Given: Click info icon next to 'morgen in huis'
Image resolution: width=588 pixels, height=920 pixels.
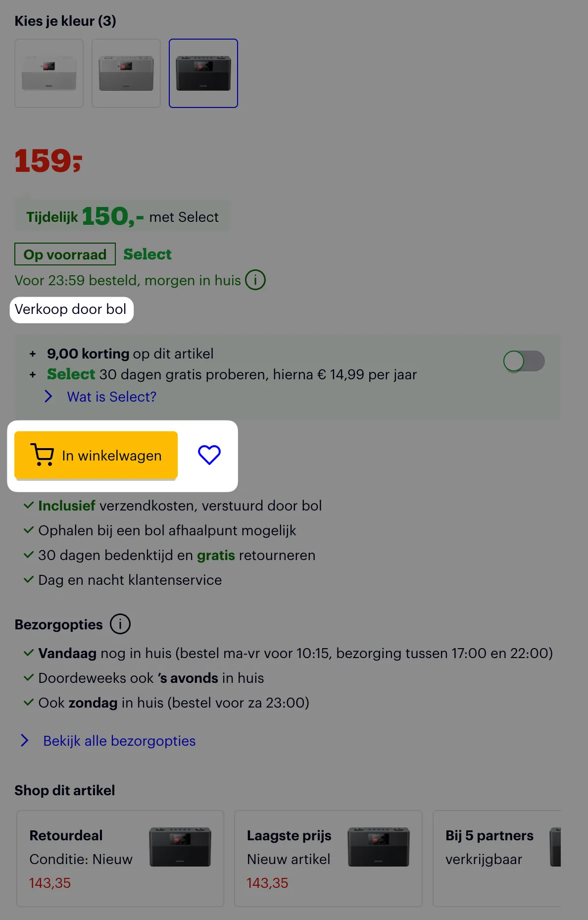Looking at the screenshot, I should tap(255, 280).
